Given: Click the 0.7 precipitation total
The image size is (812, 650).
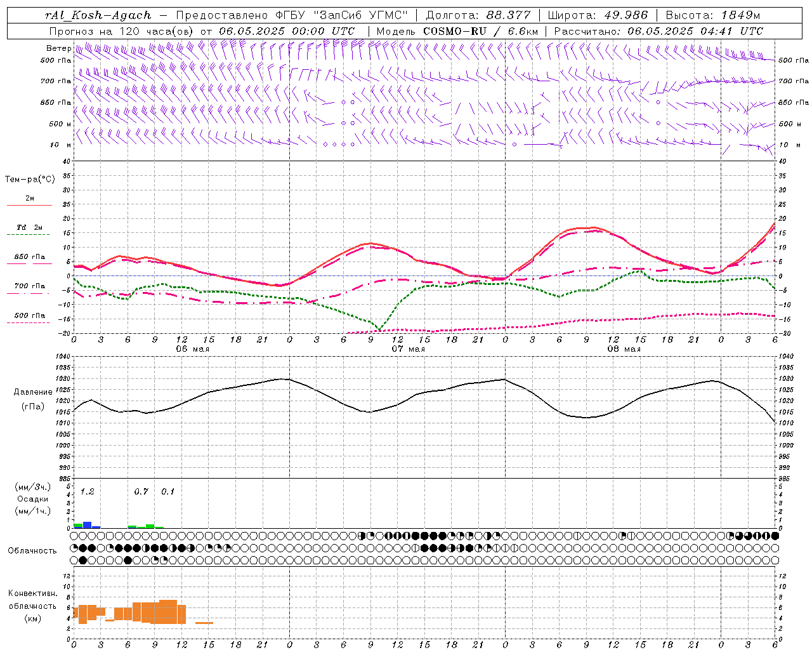Looking at the screenshot, I should (141, 491).
